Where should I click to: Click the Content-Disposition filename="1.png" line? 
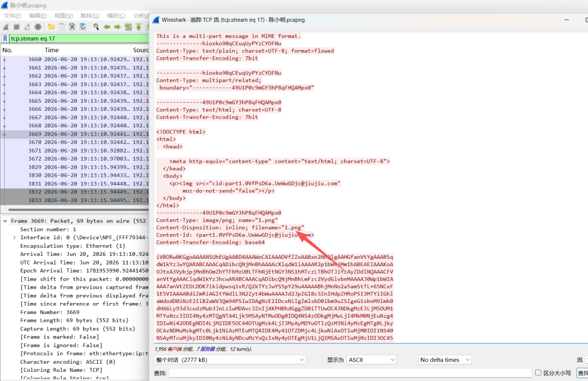click(230, 227)
